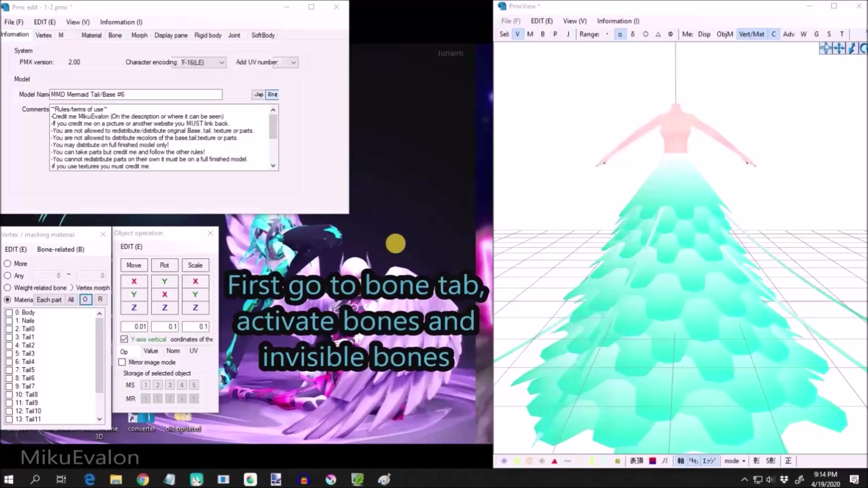Enable Mirror image mode
Image resolution: width=868 pixels, height=488 pixels.
122,362
